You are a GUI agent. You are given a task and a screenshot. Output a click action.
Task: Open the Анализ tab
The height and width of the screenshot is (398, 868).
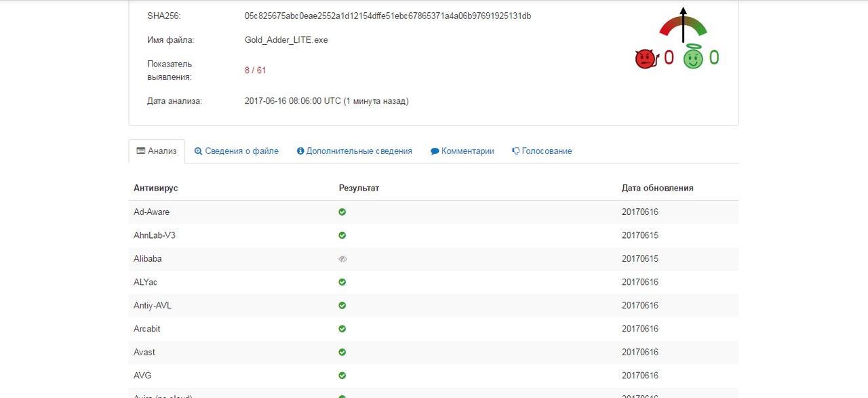[157, 151]
